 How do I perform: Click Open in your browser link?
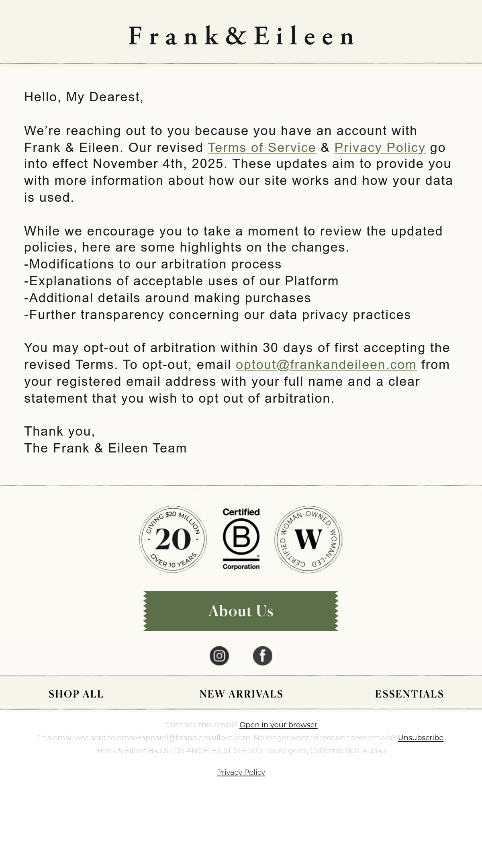click(278, 725)
